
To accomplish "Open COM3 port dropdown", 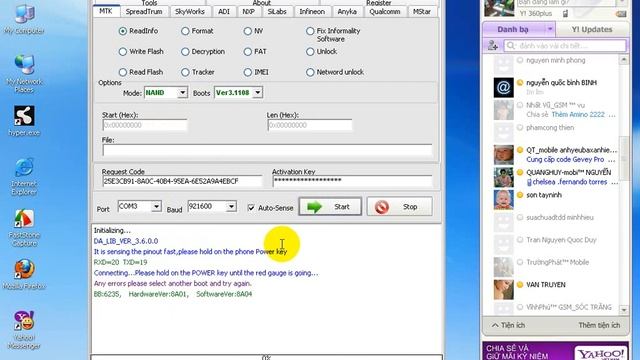I will 156,207.
